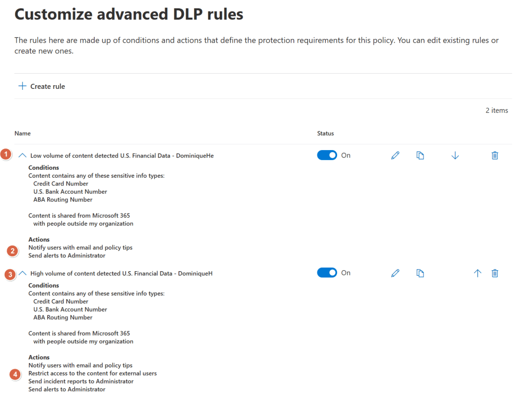Delete the Low volume rule
Screen dimensions: 532x400
495,155
